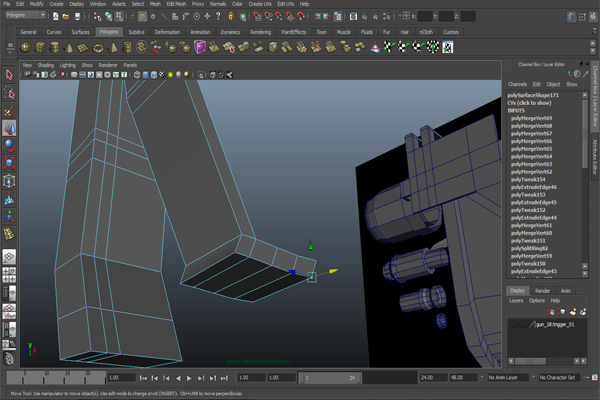Switch layer editor to Anim tab

pyautogui.click(x=566, y=291)
